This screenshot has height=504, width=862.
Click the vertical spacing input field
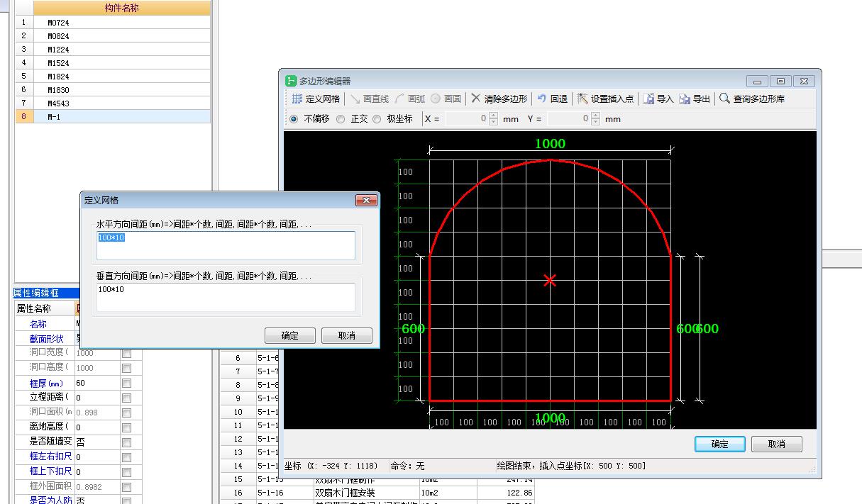(226, 297)
